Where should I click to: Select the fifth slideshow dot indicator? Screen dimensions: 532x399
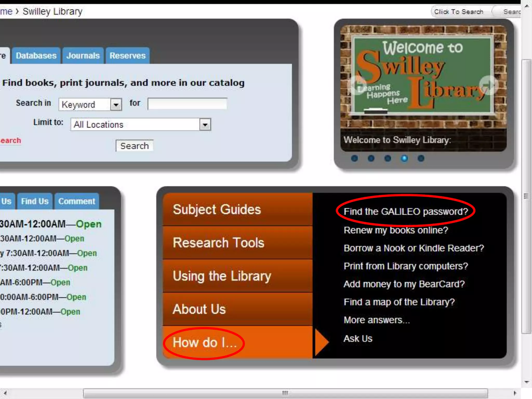tap(421, 158)
